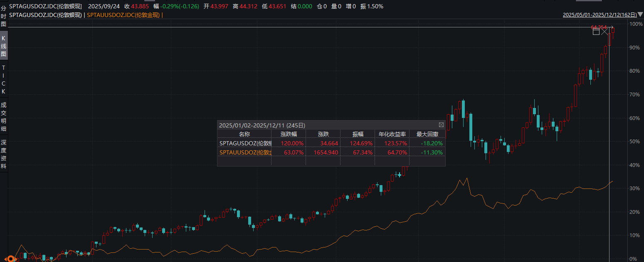Close the interval statistics popup
Viewport: 644px width, 262px height.
click(441, 125)
